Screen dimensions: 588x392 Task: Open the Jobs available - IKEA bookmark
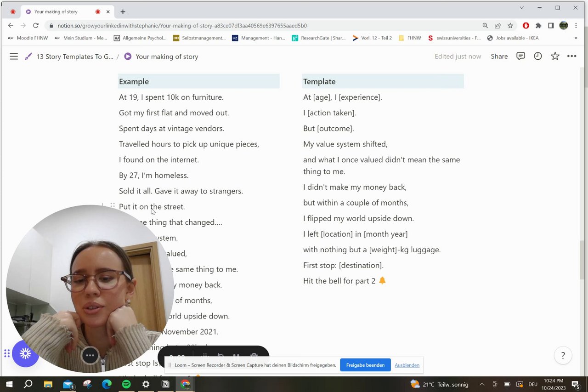tap(513, 38)
